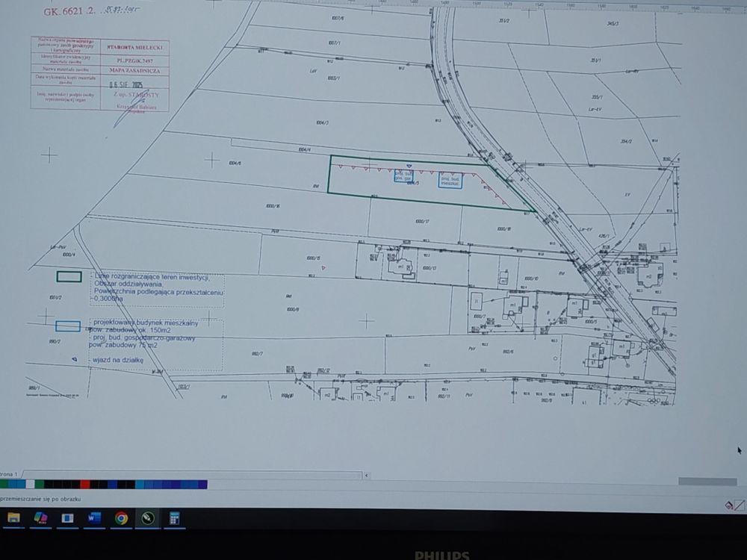The width and height of the screenshot is (747, 560).
Task: Click the 'Obszar oddziaływania' legend line
Action: pyautogui.click(x=128, y=284)
